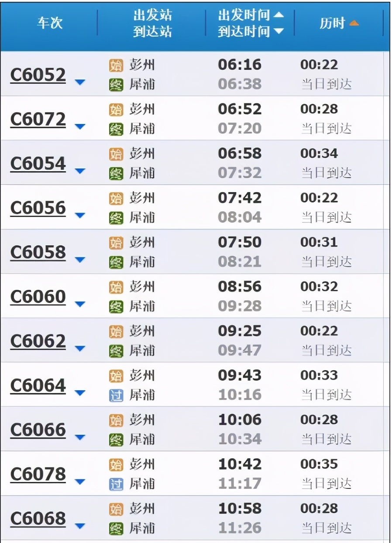Screen dimensions: 392x543
Task: Click the 终 terminus icon for train C6072
Action: click(x=116, y=129)
